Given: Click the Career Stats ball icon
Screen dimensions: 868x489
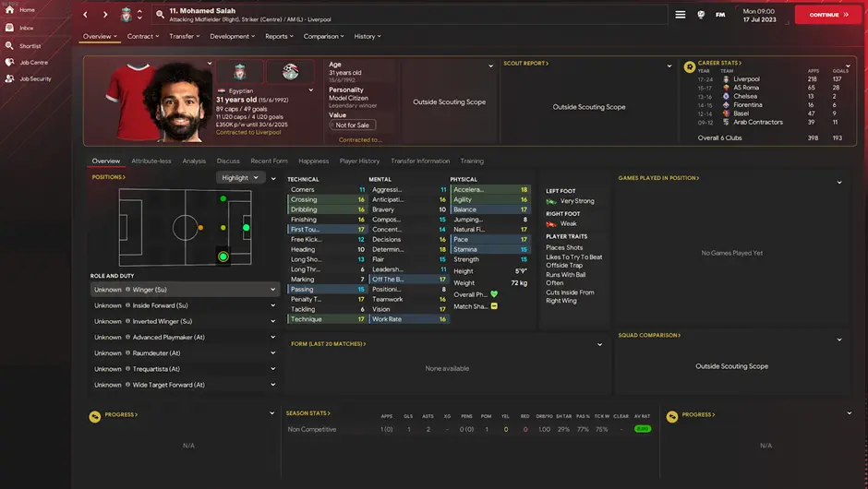Looking at the screenshot, I should pos(689,67).
